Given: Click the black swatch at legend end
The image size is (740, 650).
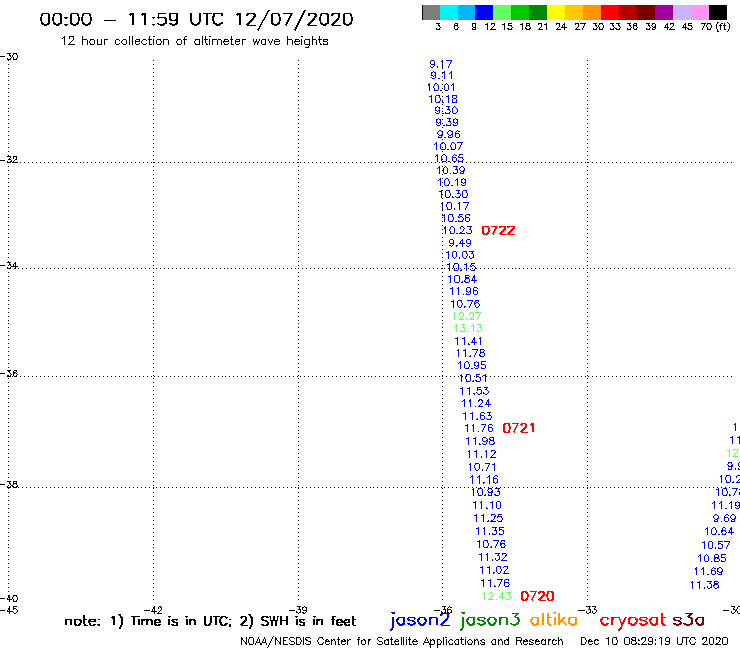Looking at the screenshot, I should (x=717, y=12).
